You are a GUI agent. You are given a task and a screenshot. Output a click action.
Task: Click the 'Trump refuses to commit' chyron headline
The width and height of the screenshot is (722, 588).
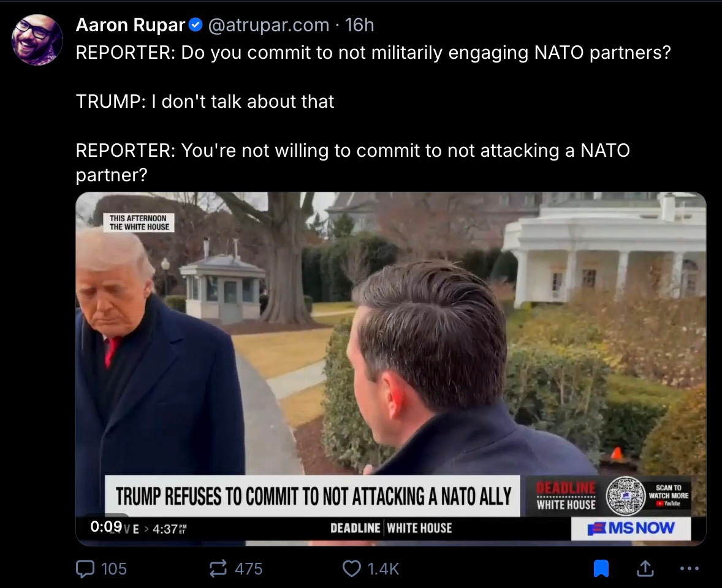pyautogui.click(x=313, y=496)
